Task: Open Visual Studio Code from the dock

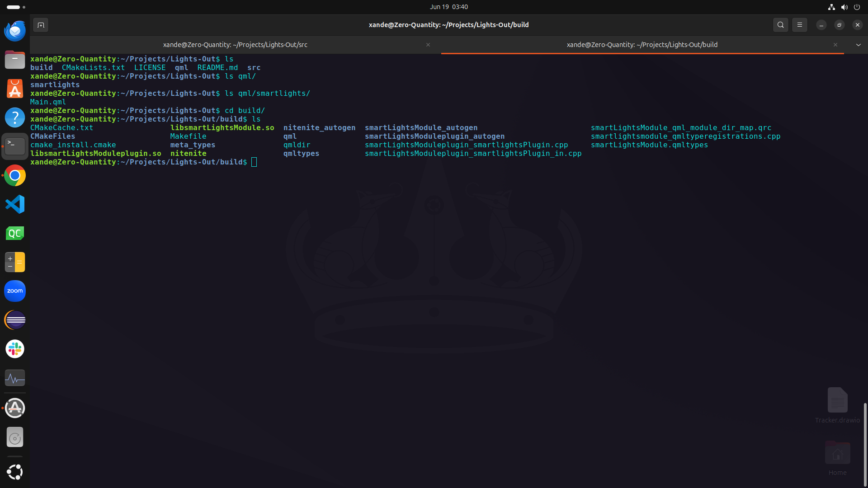Action: [15, 204]
